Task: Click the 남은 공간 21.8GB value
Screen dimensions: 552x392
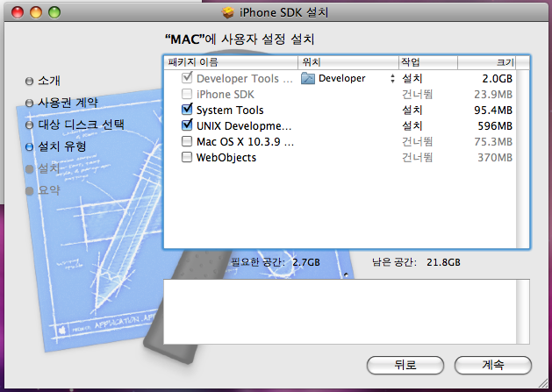Action: coord(443,262)
